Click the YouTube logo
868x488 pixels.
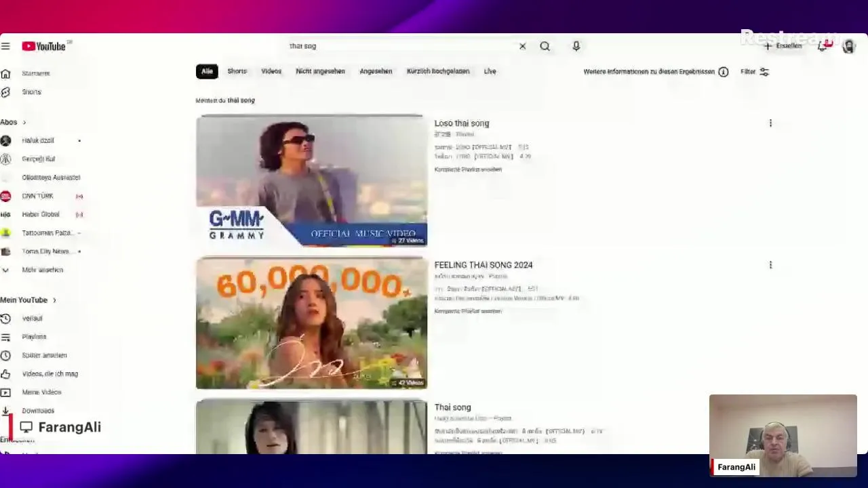pos(44,46)
